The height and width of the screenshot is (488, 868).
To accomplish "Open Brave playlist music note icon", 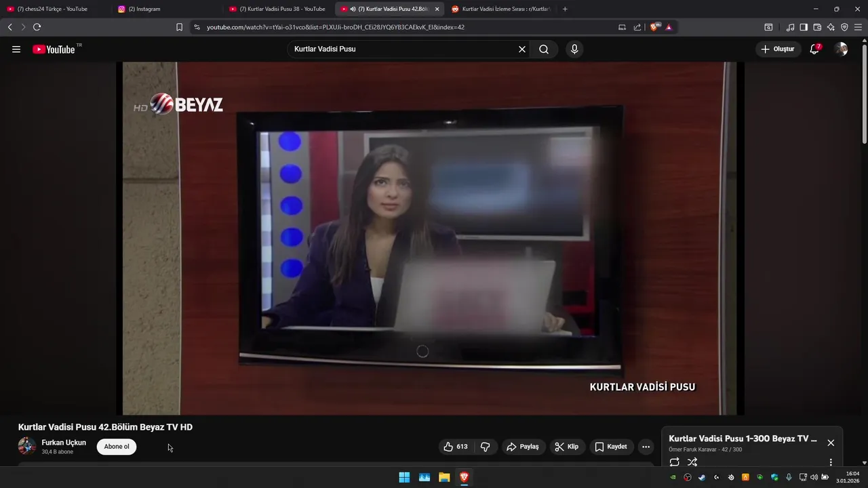I will 790,27.
